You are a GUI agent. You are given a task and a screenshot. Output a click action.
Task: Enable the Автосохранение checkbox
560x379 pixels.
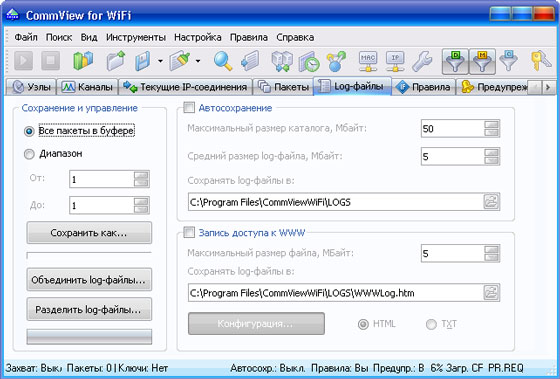tap(189, 108)
